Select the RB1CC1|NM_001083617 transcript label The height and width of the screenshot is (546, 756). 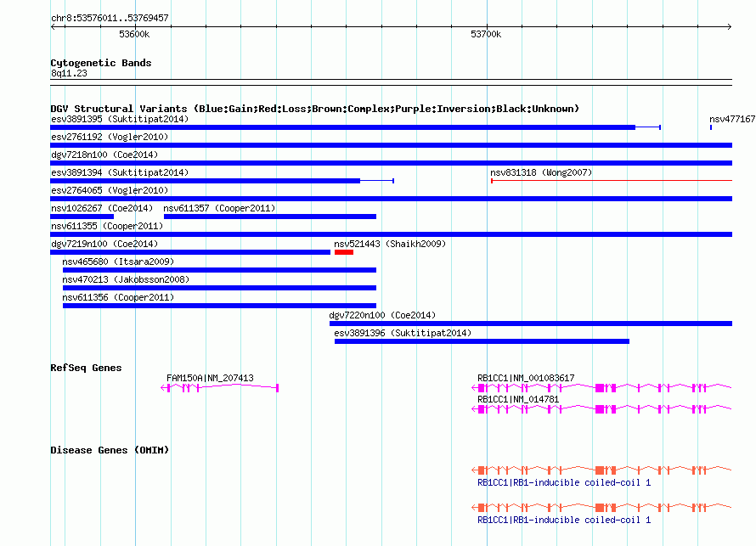(x=526, y=379)
